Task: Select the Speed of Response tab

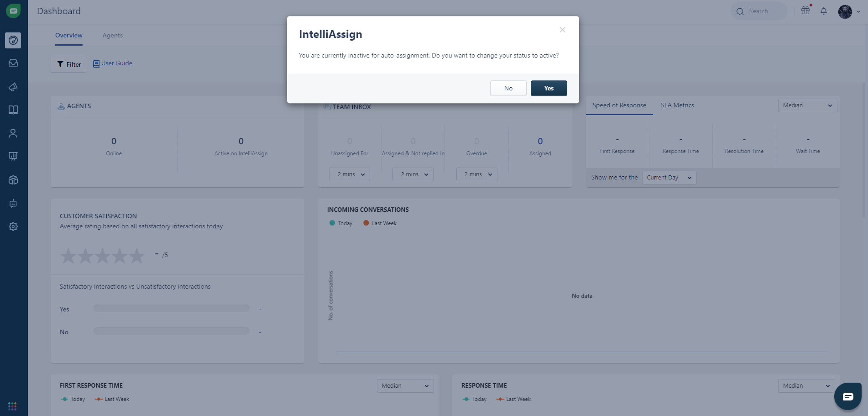Action: tap(619, 105)
